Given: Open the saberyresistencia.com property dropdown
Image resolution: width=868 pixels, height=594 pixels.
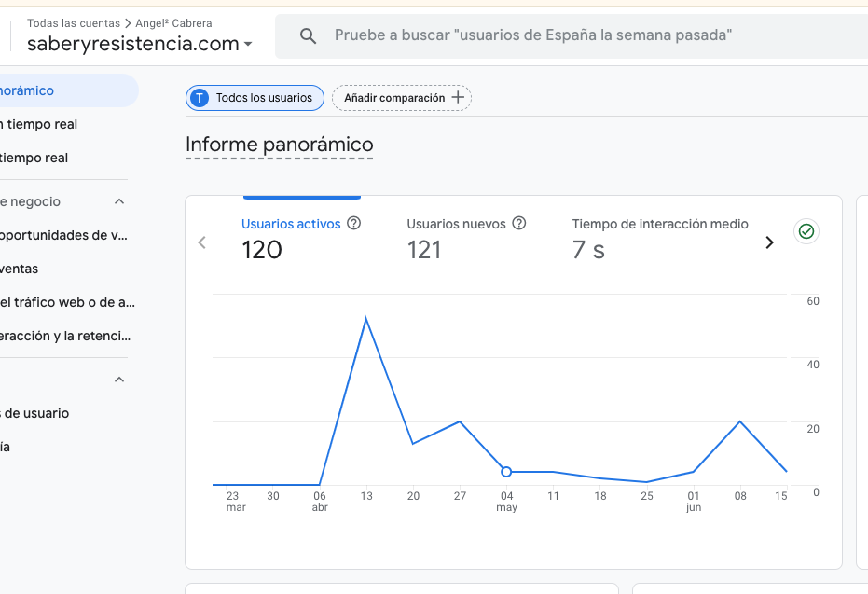Looking at the screenshot, I should [248, 44].
